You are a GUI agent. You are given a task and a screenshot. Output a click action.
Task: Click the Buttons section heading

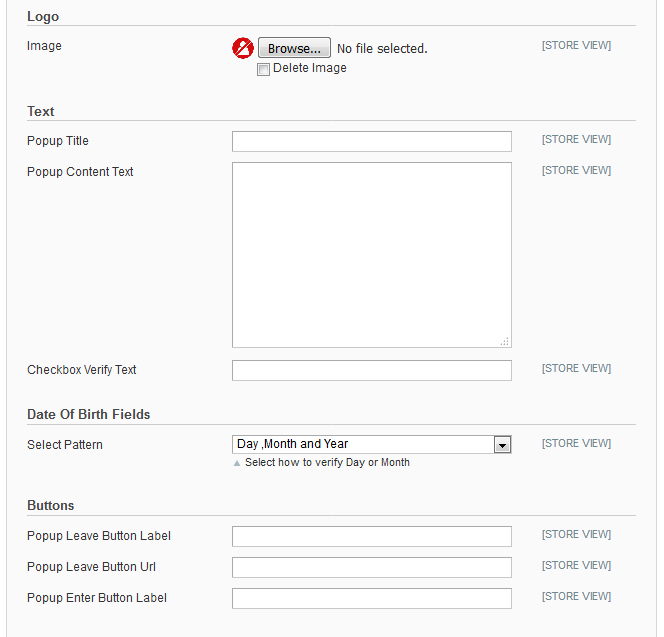(x=51, y=506)
